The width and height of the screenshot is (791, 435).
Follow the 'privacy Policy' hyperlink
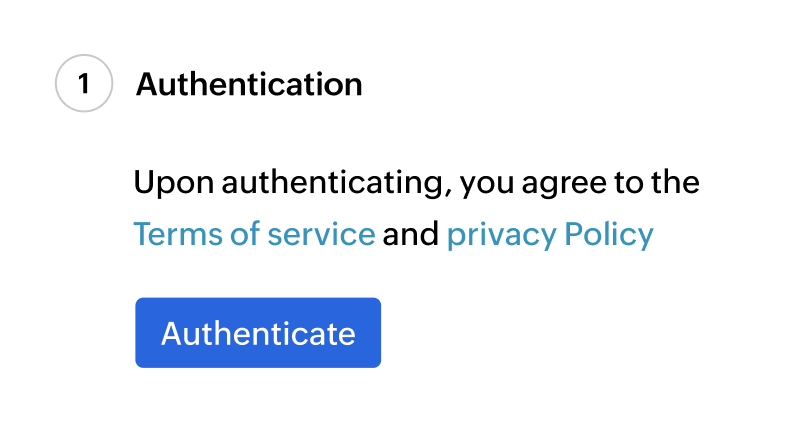pos(550,235)
